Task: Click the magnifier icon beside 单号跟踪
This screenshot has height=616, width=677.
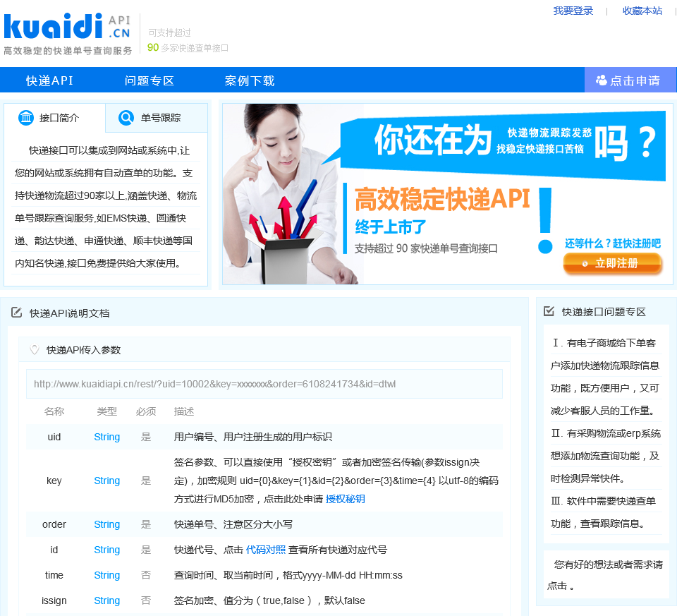Action: coord(126,118)
